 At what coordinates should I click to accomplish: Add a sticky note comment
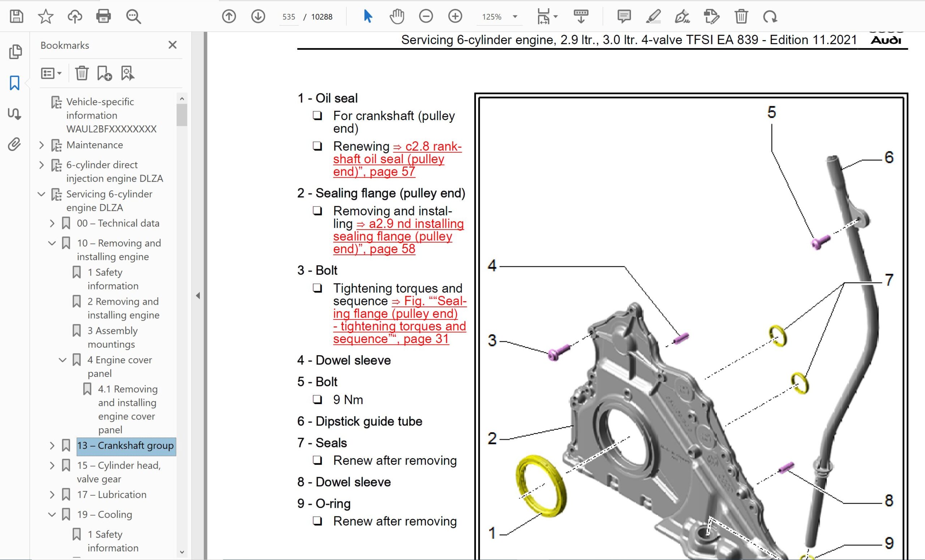624,17
